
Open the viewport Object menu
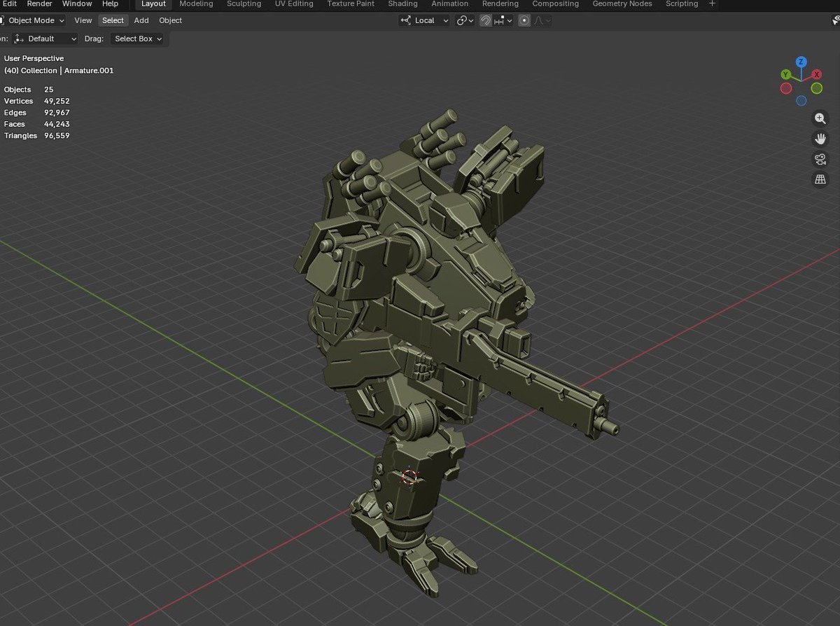click(x=170, y=20)
